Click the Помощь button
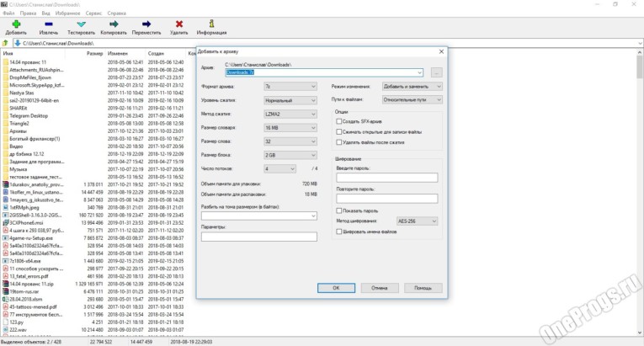Image resolution: width=644 pixels, height=346 pixels. (x=423, y=288)
